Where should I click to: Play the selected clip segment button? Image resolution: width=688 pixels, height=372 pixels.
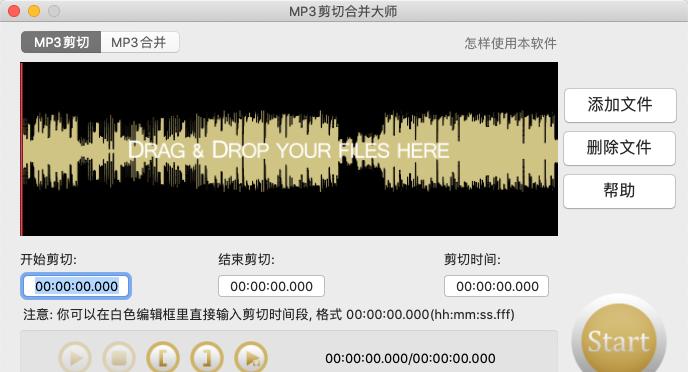(x=251, y=358)
